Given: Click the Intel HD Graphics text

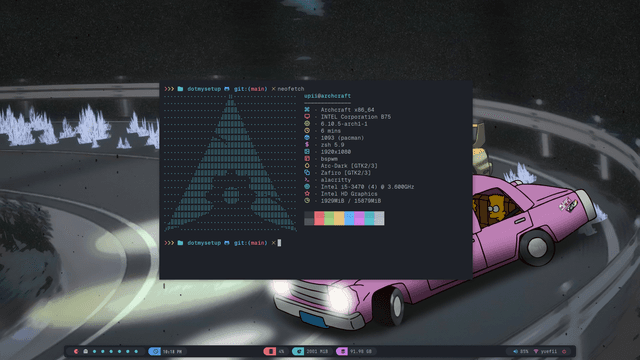Looking at the screenshot, I should (349, 193).
